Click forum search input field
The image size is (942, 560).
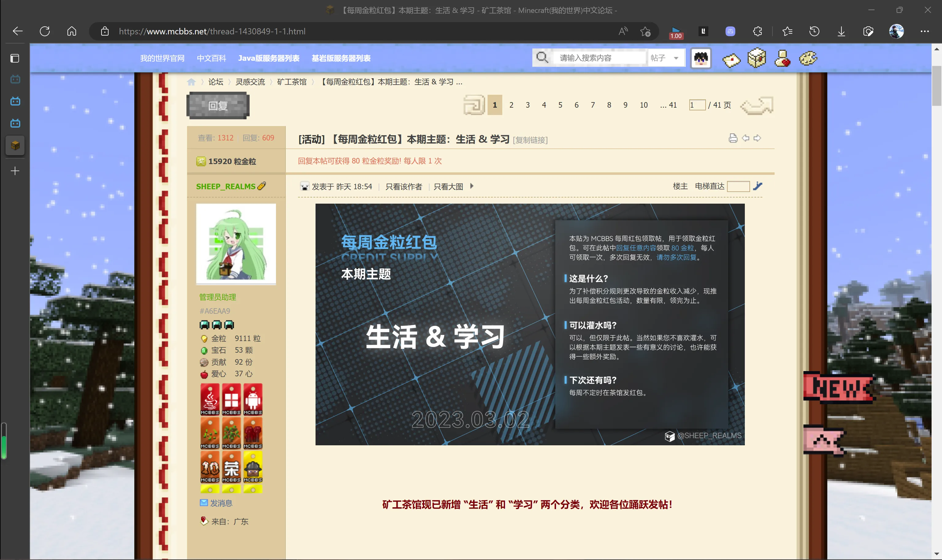600,58
